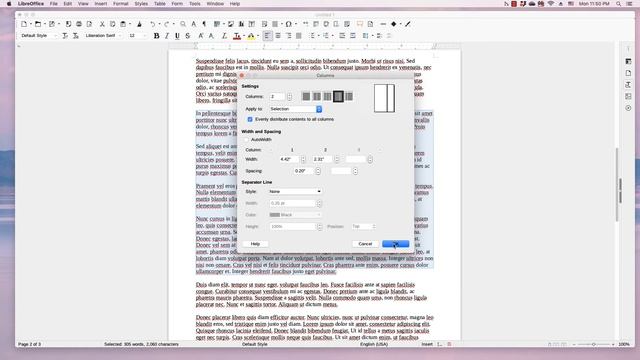Click the Insert Special Character omega icon
The height and width of the screenshot is (360, 640).
(289, 24)
